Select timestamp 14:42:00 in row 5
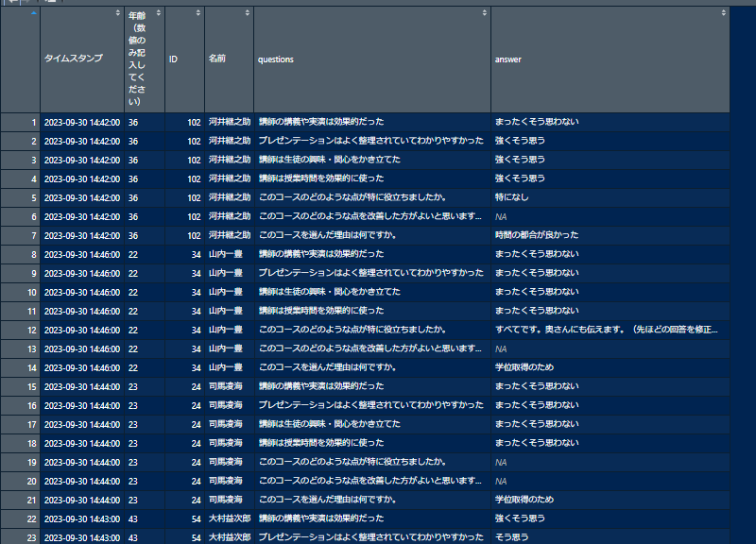The height and width of the screenshot is (544, 756). pyautogui.click(x=82, y=198)
